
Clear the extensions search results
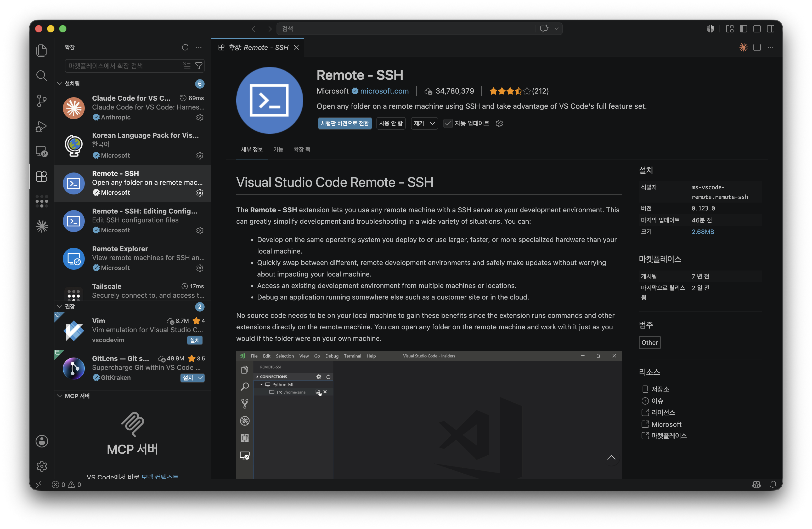click(187, 65)
